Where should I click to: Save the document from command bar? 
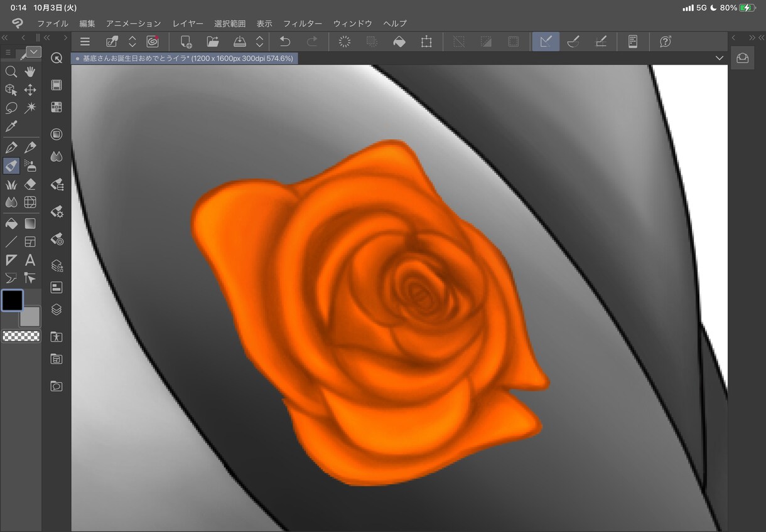240,41
